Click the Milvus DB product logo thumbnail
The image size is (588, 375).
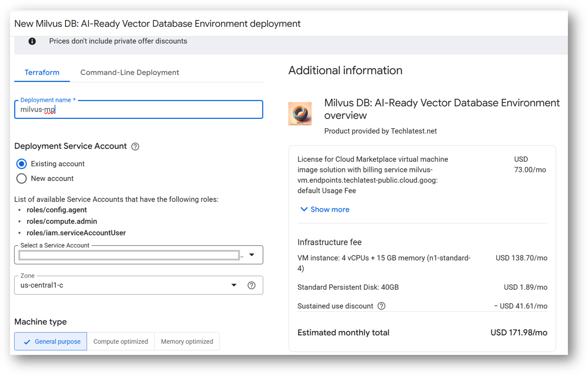pyautogui.click(x=300, y=114)
